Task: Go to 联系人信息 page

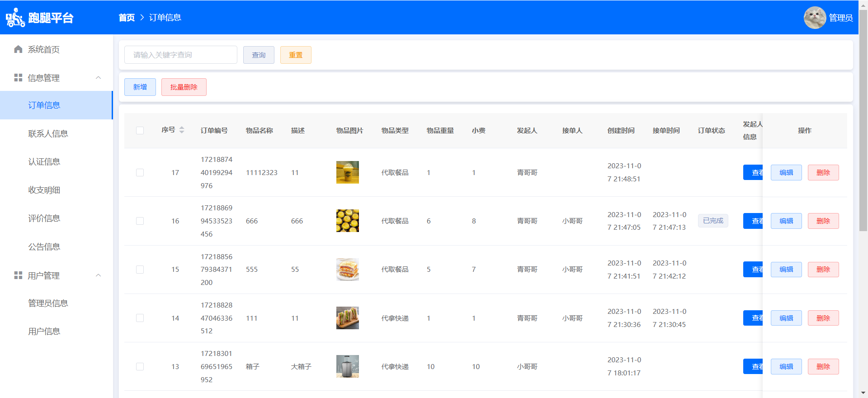Action: [x=57, y=133]
